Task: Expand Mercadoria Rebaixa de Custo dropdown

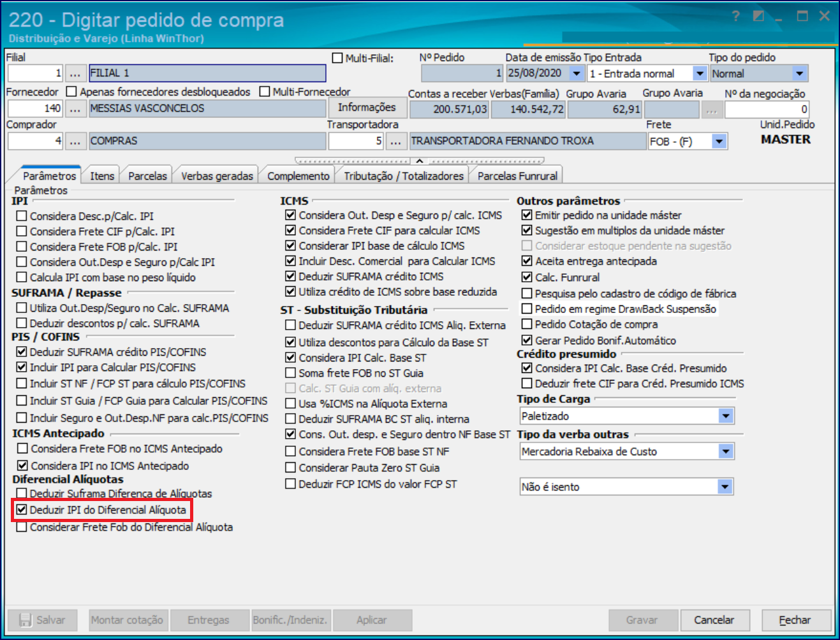Action: (x=726, y=452)
